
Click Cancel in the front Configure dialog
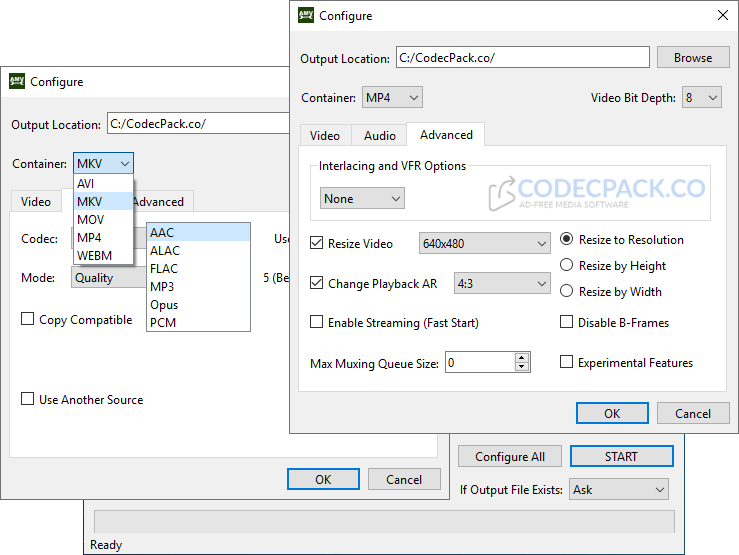693,413
